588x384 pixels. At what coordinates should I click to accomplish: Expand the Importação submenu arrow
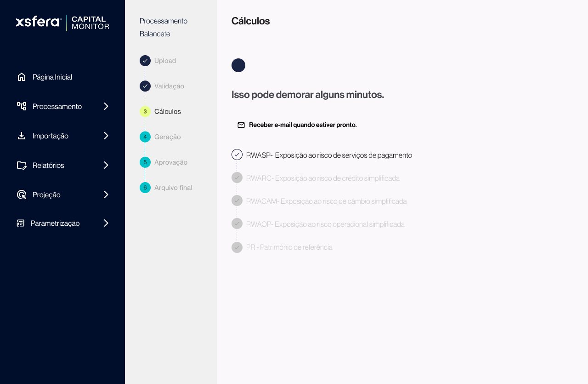(106, 136)
